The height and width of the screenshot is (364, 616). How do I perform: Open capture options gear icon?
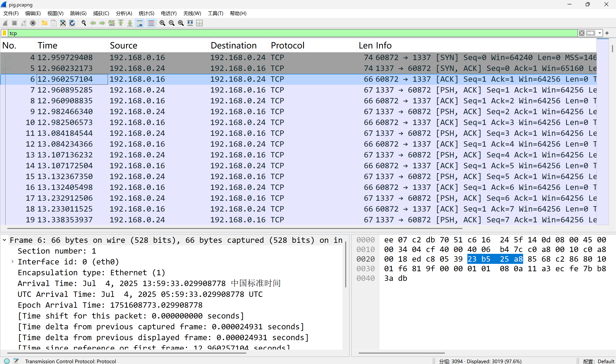click(x=33, y=23)
